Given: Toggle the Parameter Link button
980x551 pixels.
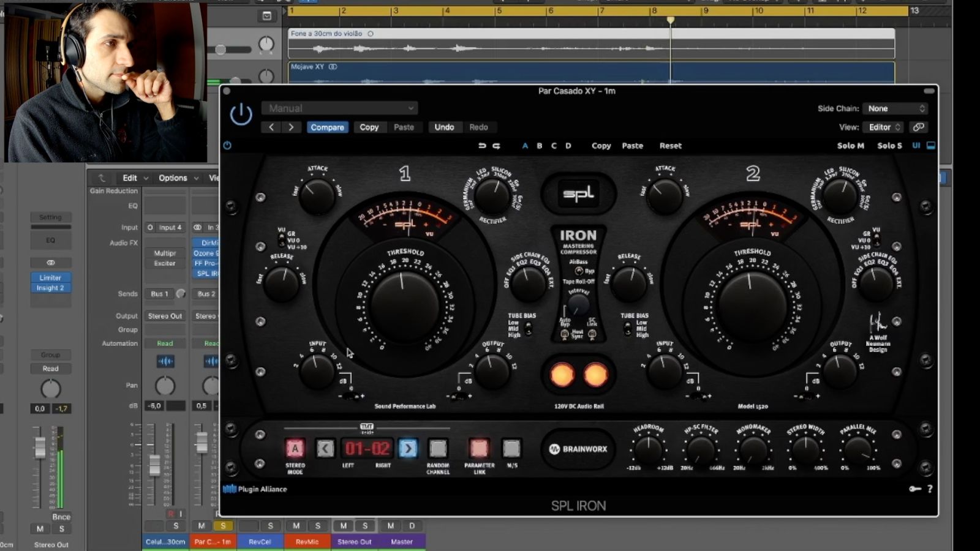Looking at the screenshot, I should coord(479,449).
